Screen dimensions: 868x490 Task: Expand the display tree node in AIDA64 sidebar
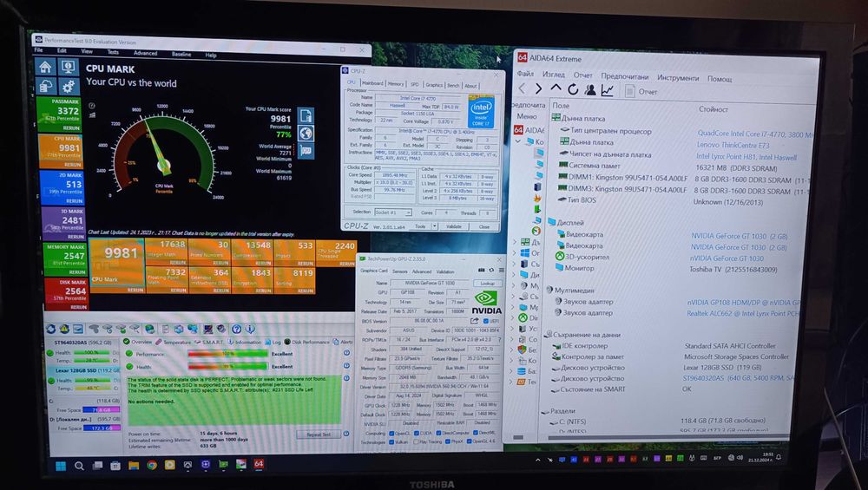click(x=513, y=275)
